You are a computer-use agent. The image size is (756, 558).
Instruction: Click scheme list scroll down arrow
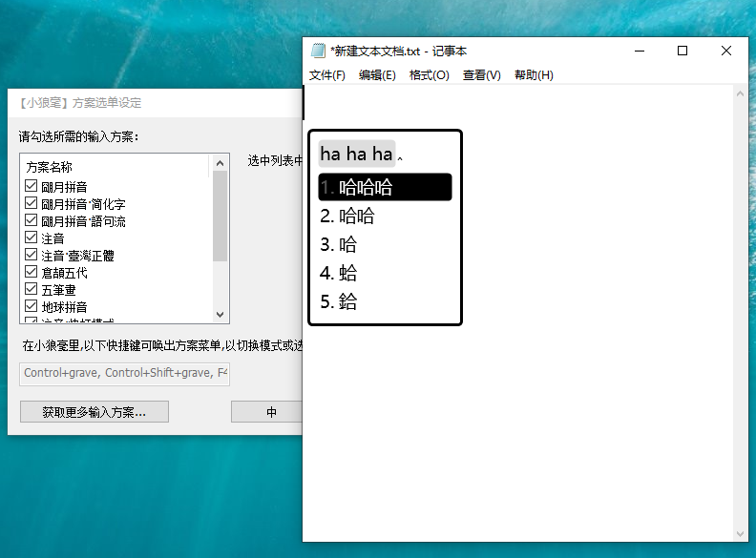(220, 315)
